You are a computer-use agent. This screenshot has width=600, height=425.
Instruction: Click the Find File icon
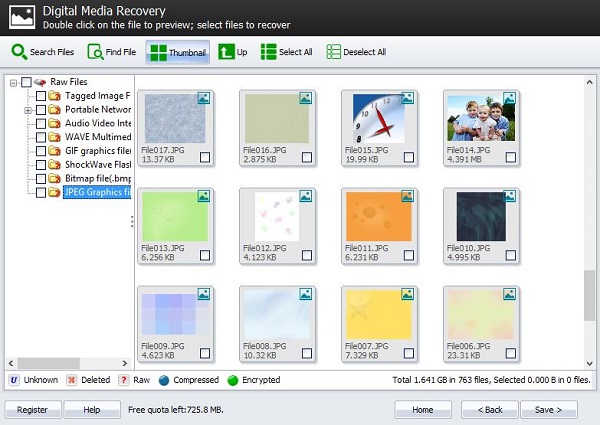[96, 52]
